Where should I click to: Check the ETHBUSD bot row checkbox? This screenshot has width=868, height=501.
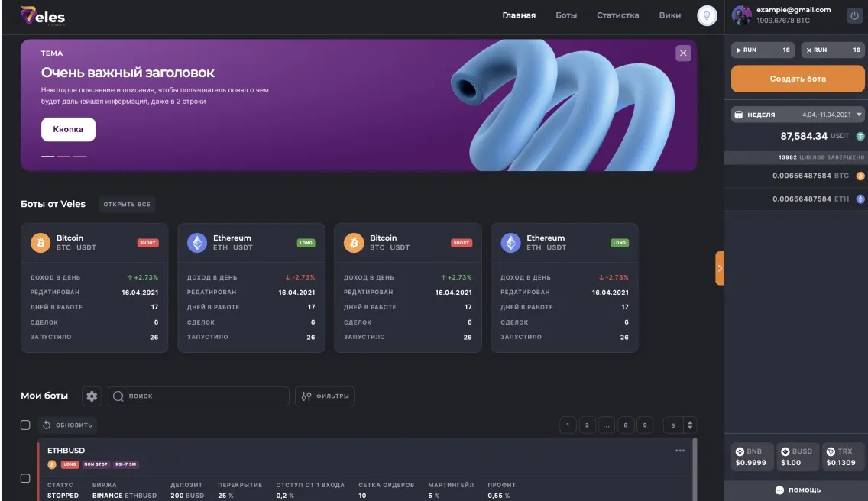25,478
